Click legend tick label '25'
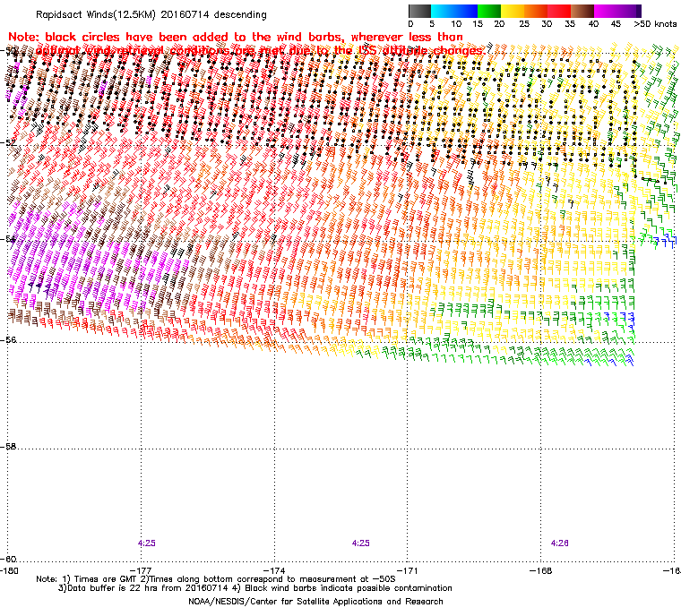This screenshot has height=616, width=681. pyautogui.click(x=524, y=24)
